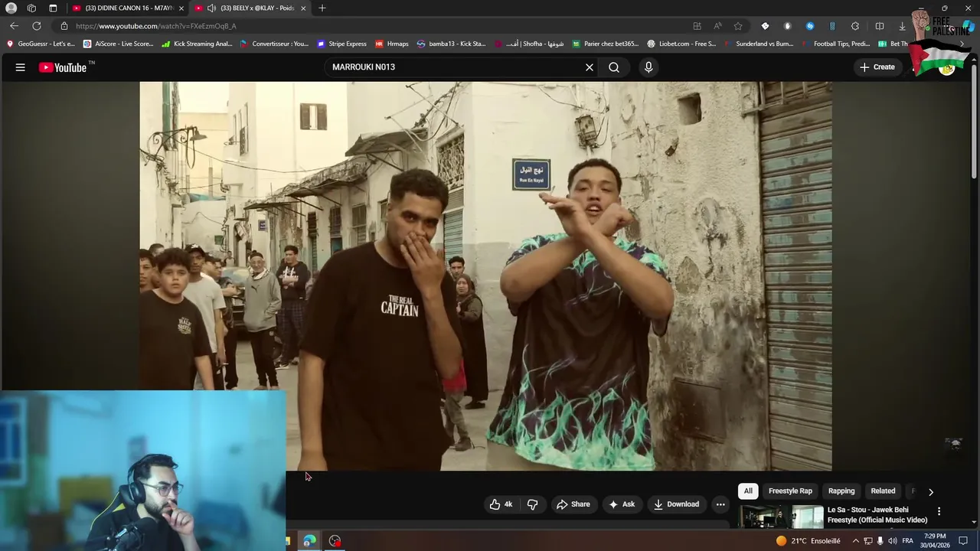This screenshot has width=980, height=551.
Task: Open Hrmaps bookmark
Action: tap(391, 44)
